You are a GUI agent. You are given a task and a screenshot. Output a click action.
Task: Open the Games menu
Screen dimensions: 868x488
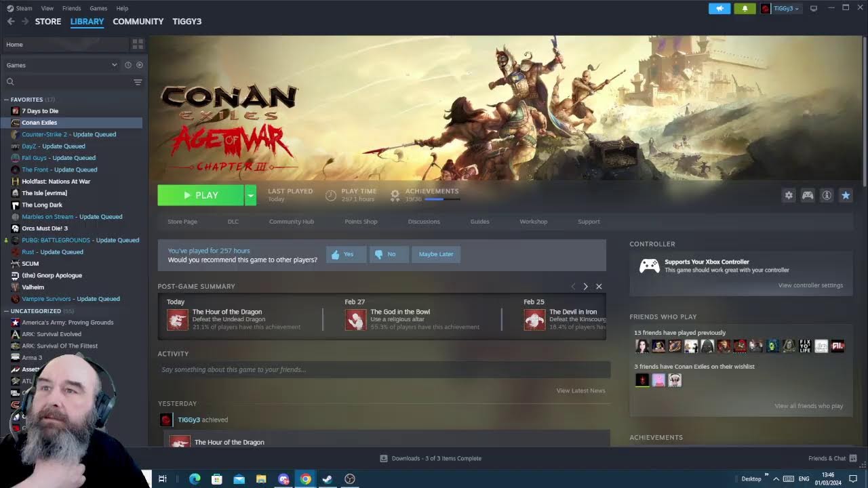(x=98, y=8)
